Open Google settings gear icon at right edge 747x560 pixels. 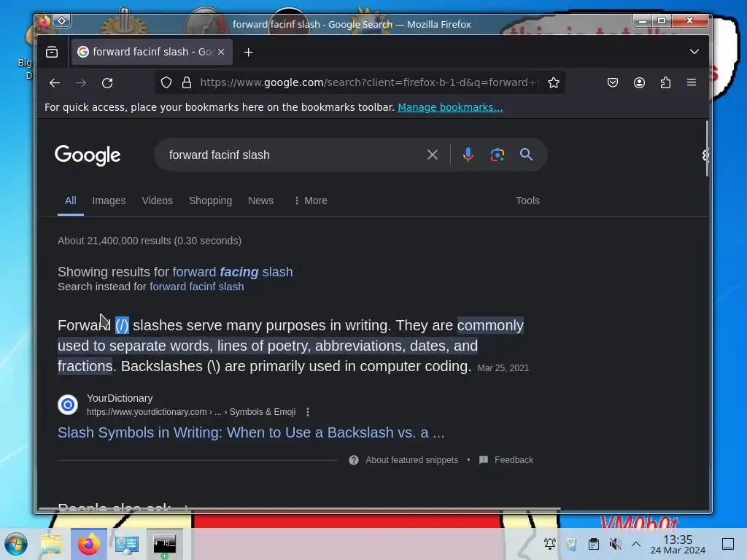(x=705, y=155)
